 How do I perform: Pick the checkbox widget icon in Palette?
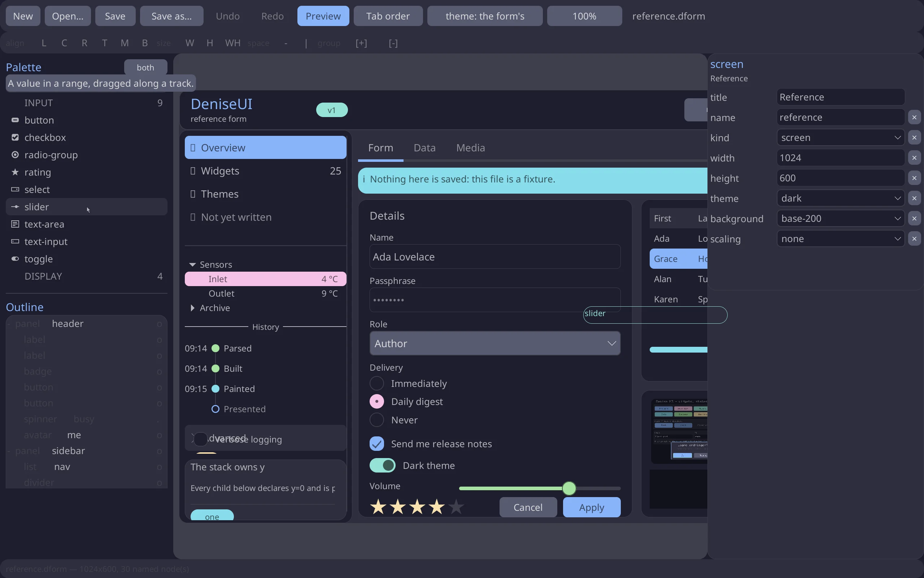[x=15, y=137]
